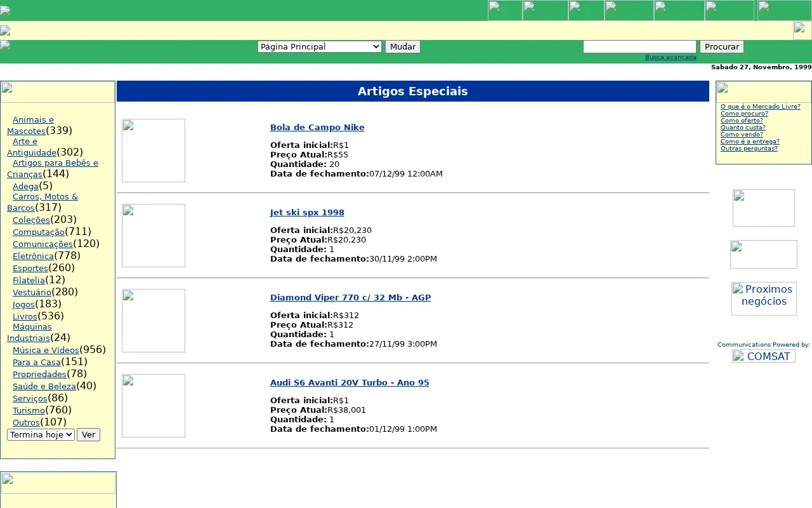Browse the Música e Vídeos category

point(46,350)
